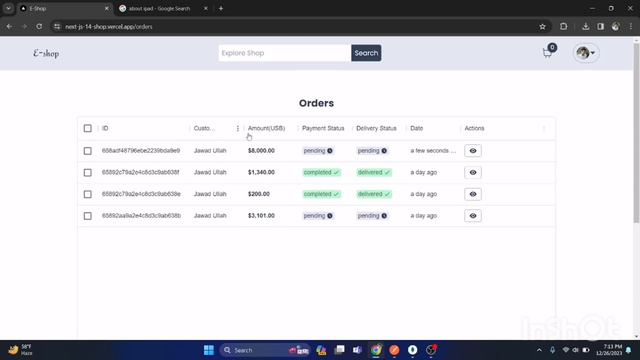640x360 pixels.
Task: Open the taskbar clock and date
Action: [609, 350]
